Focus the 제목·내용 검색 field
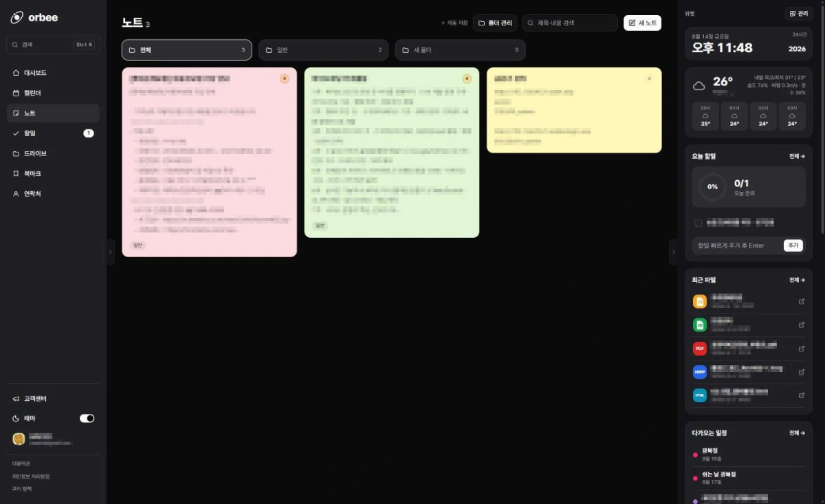The width and height of the screenshot is (825, 504). click(570, 23)
